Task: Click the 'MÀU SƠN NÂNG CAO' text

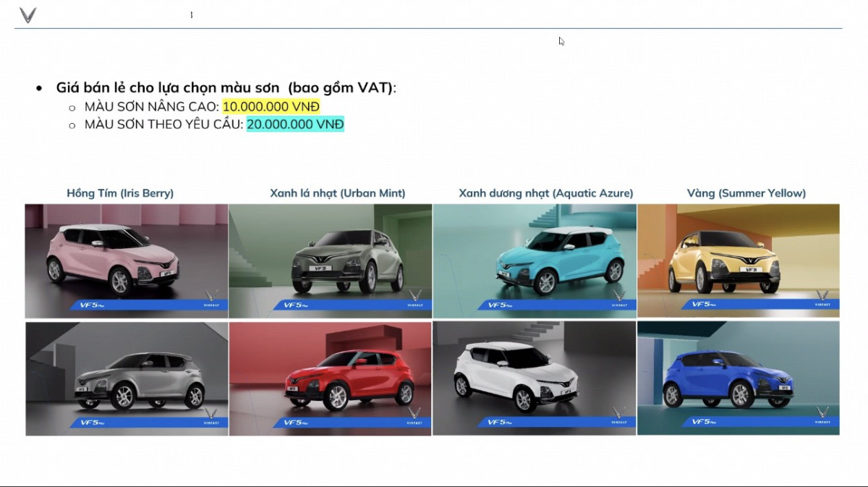Action: [x=150, y=106]
